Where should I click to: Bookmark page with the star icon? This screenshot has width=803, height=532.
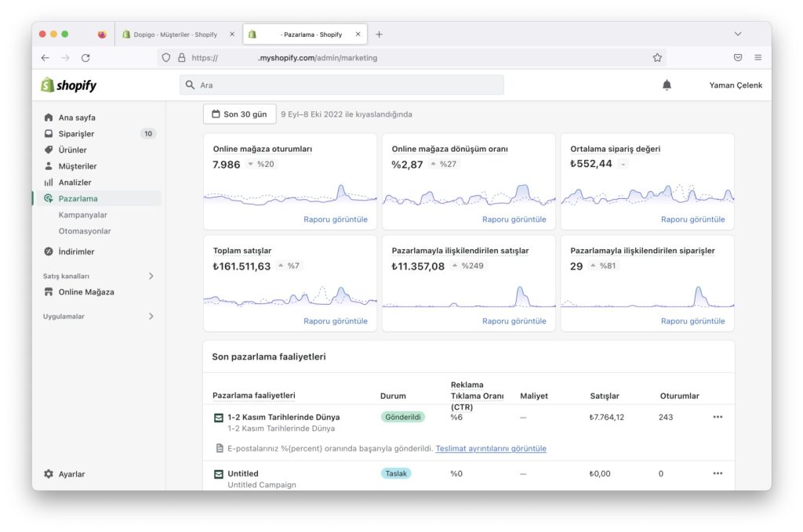pyautogui.click(x=657, y=58)
